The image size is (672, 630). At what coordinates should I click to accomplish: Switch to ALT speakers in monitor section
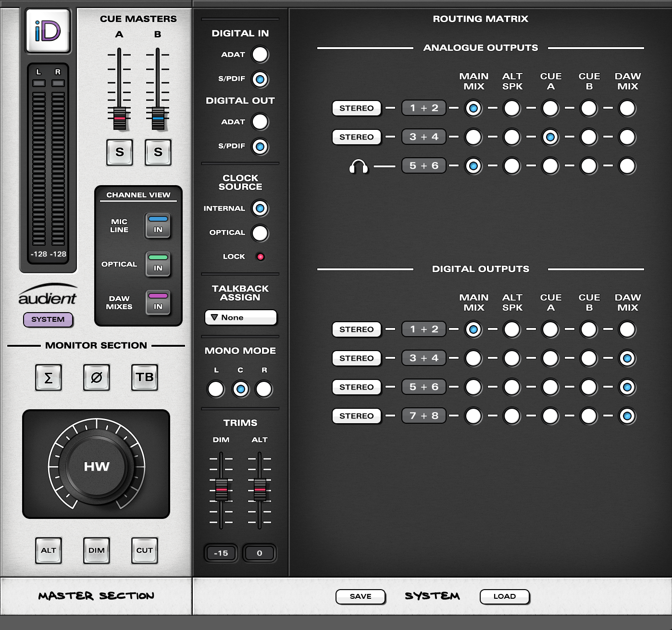click(x=49, y=551)
